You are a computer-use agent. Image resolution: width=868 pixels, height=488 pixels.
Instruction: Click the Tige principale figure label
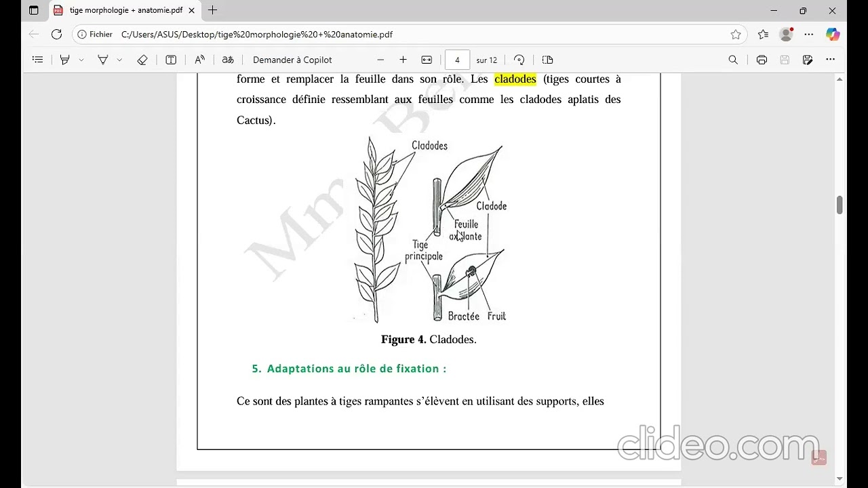[423, 250]
